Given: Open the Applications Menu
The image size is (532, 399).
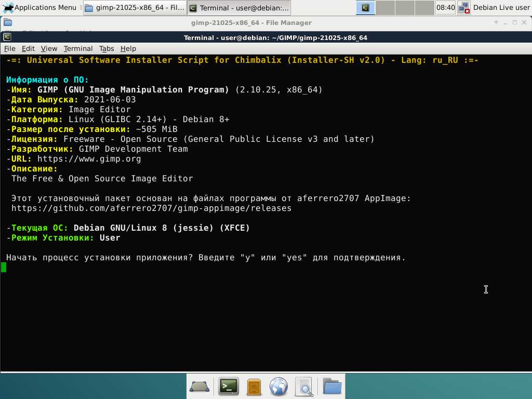Looking at the screenshot, I should coord(39,7).
